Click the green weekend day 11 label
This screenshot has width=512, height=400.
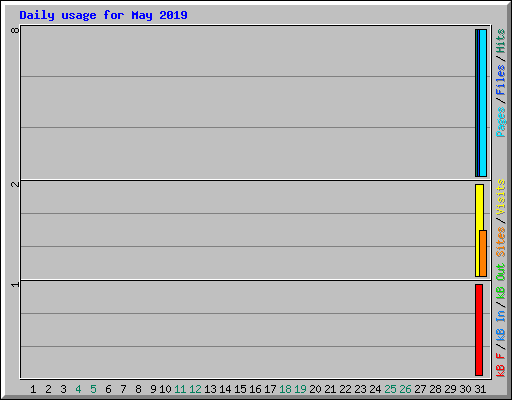tap(180, 389)
